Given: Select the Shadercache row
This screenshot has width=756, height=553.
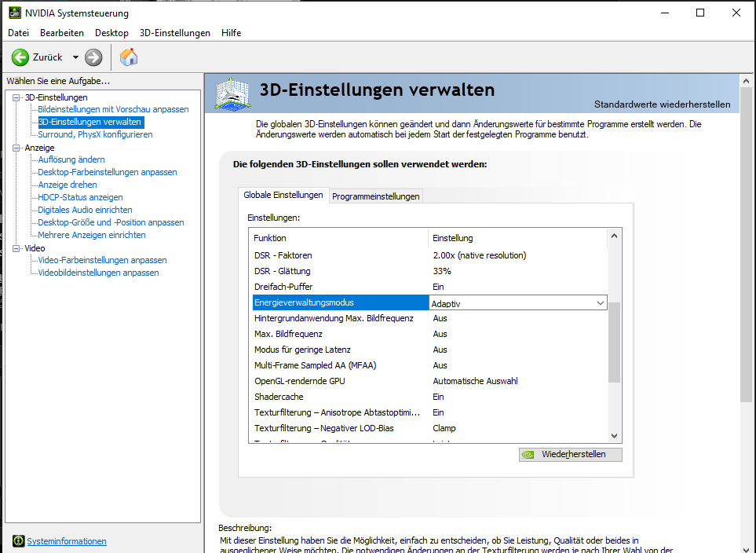Looking at the screenshot, I should 429,397.
